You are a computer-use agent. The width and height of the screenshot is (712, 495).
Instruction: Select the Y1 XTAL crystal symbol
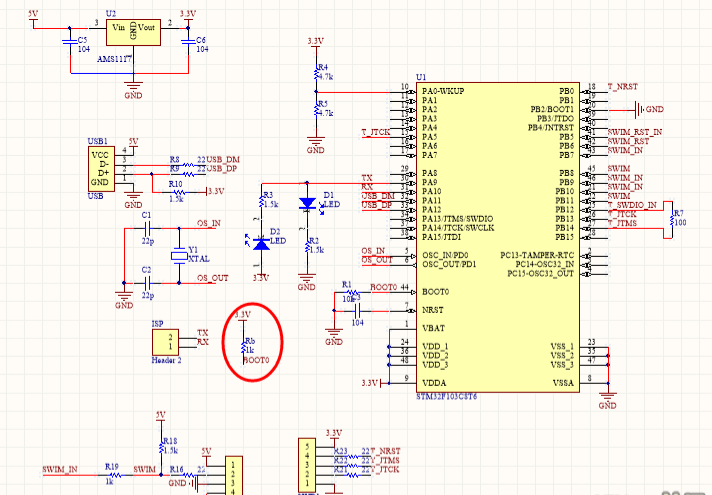pyautogui.click(x=179, y=256)
